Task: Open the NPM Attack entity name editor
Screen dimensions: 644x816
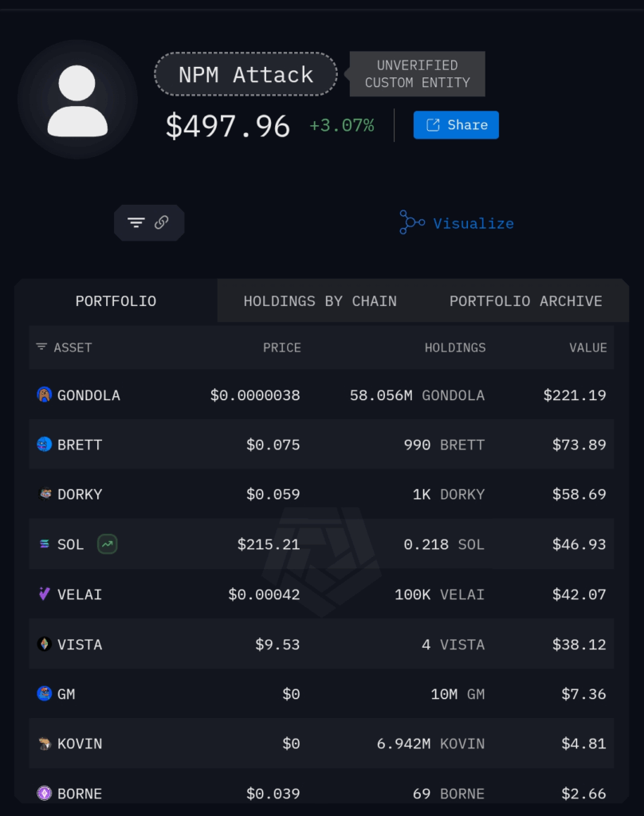Action: click(x=245, y=74)
